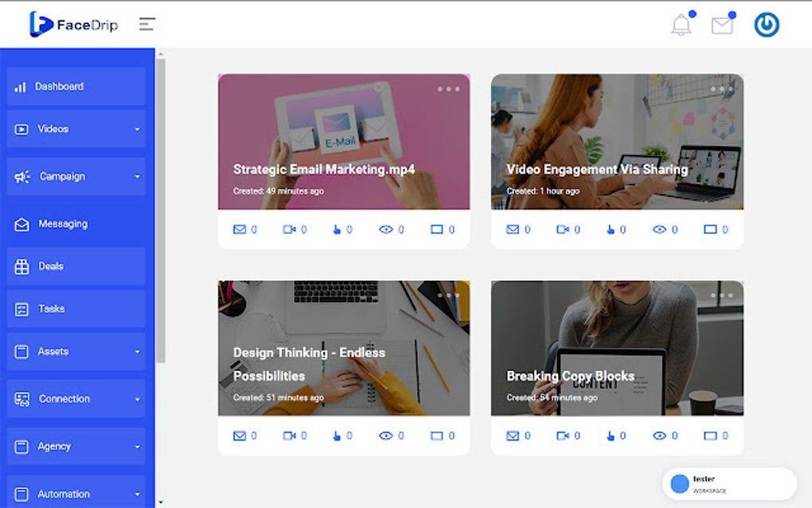Click video camera icon on Strategic Email Marketing card
The height and width of the screenshot is (508, 812).
click(290, 229)
